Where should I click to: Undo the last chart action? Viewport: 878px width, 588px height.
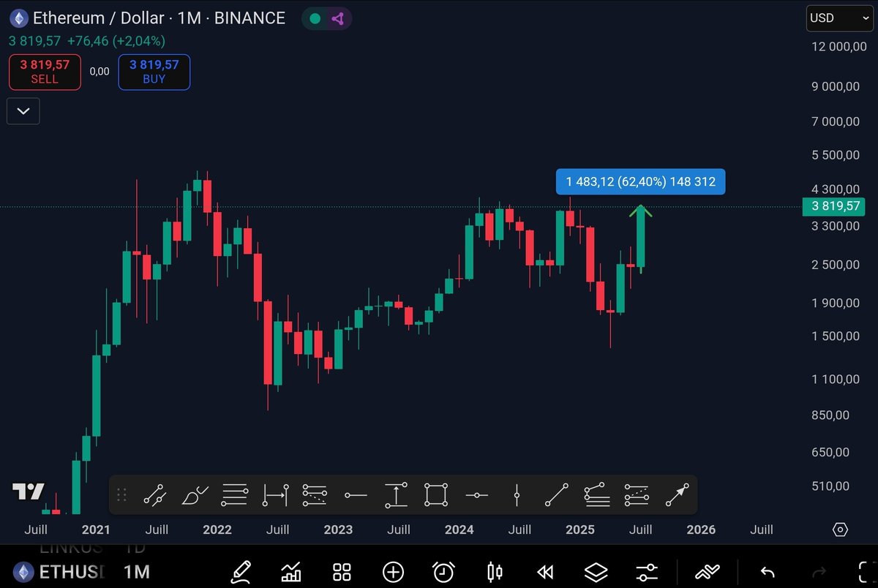(x=768, y=572)
